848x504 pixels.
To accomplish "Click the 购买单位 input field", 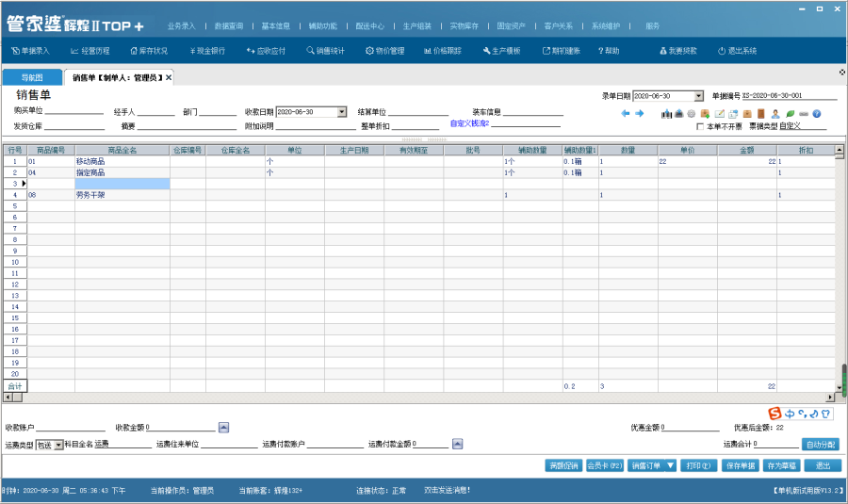I will coord(68,111).
